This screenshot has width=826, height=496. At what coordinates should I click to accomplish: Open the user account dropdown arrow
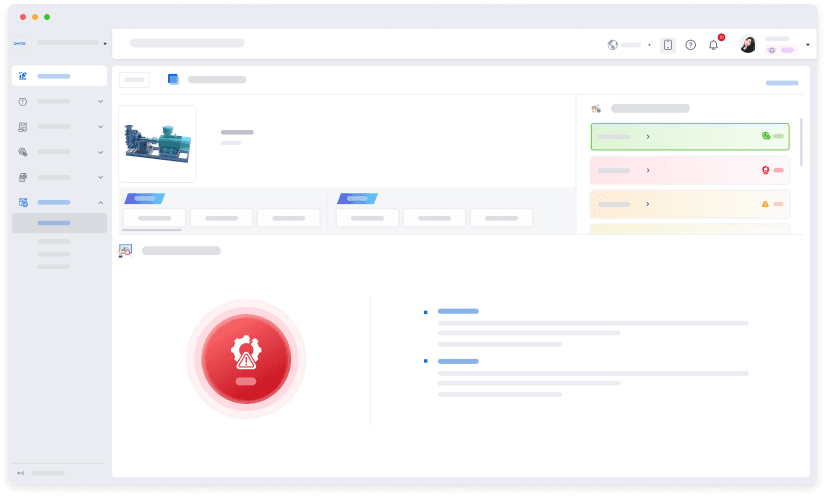(x=808, y=45)
